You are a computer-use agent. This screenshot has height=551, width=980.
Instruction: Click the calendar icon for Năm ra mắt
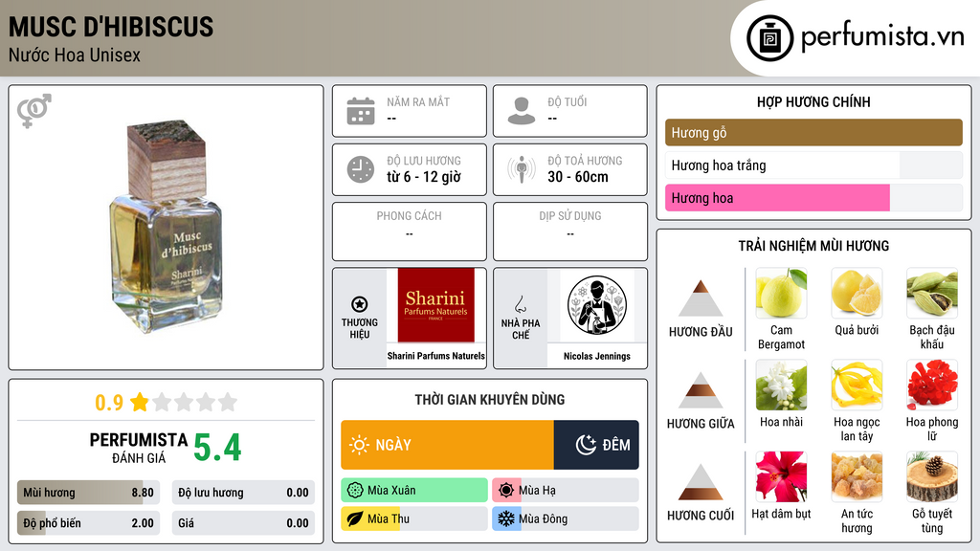click(361, 111)
